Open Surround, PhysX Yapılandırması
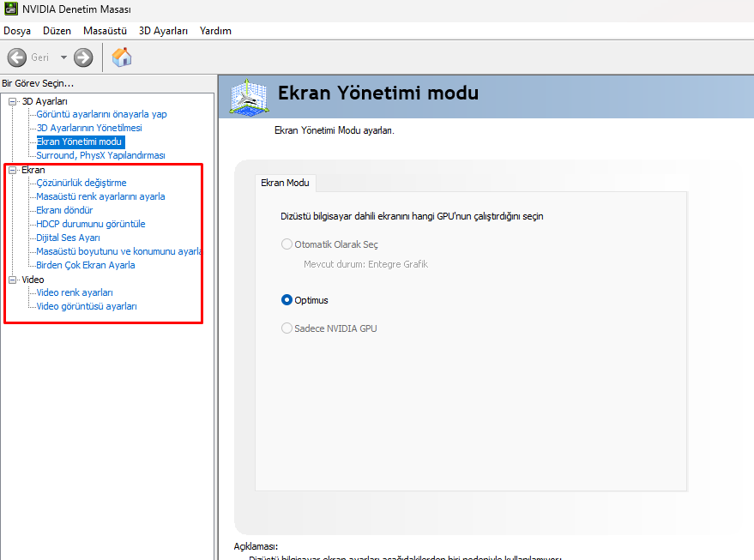This screenshot has width=754, height=560. pos(100,155)
